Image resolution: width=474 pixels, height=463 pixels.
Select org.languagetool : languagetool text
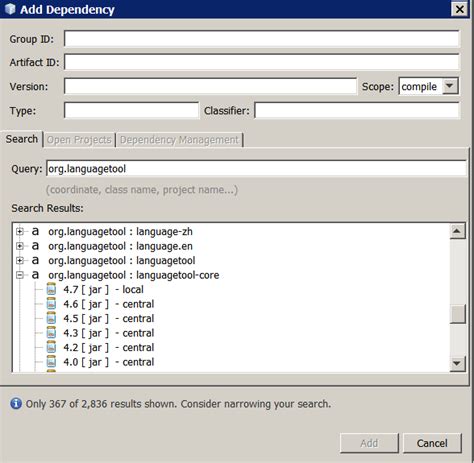(122, 260)
